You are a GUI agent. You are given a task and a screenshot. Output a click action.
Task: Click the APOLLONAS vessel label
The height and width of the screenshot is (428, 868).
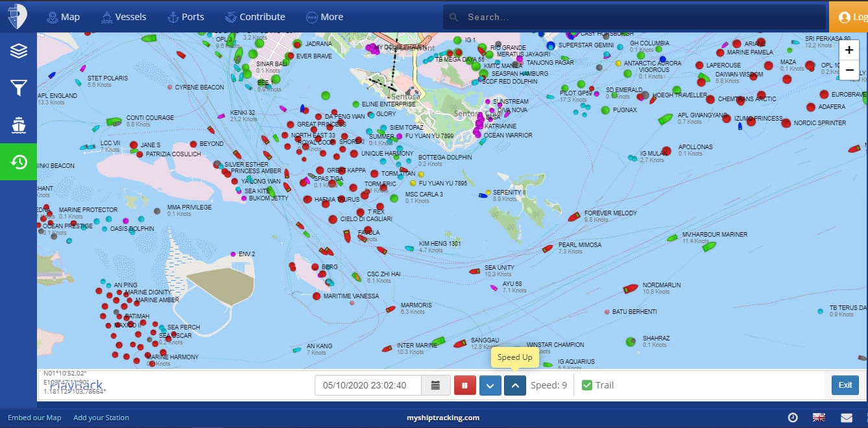[695, 147]
